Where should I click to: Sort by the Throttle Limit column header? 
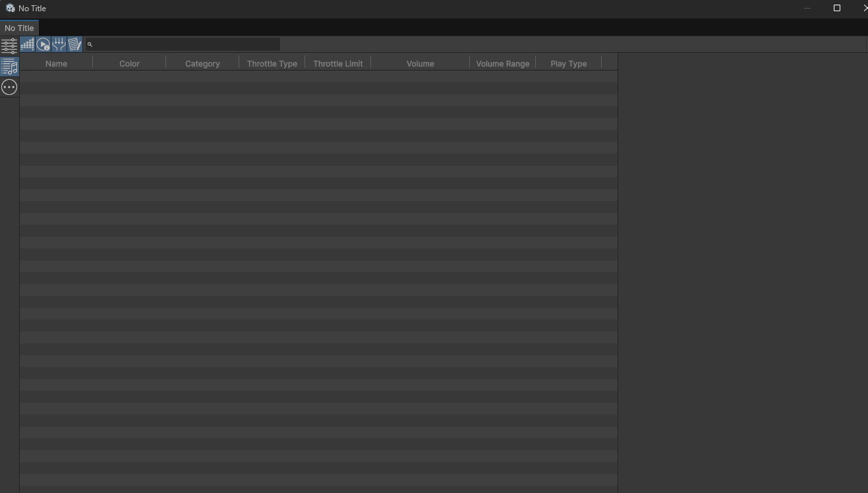[x=338, y=63]
